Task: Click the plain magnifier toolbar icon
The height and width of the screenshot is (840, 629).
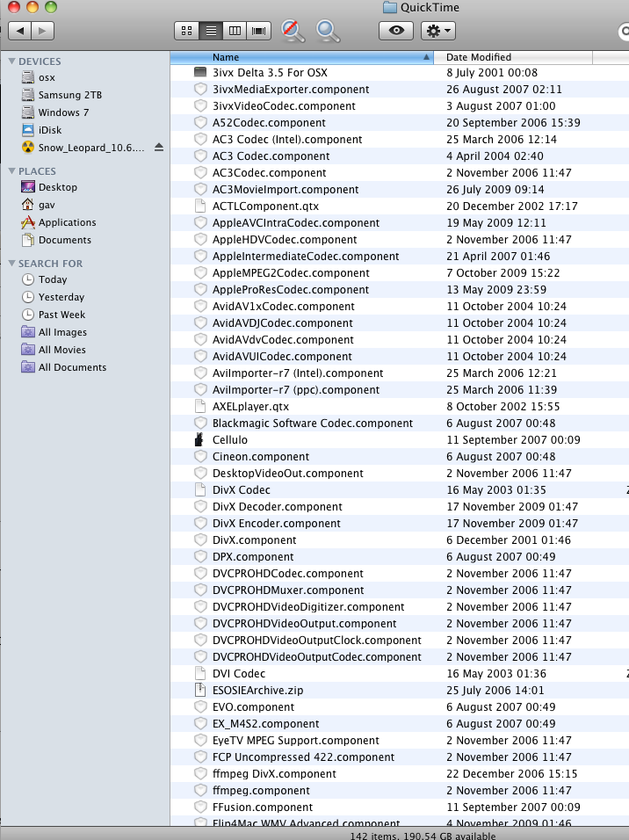Action: (x=328, y=31)
